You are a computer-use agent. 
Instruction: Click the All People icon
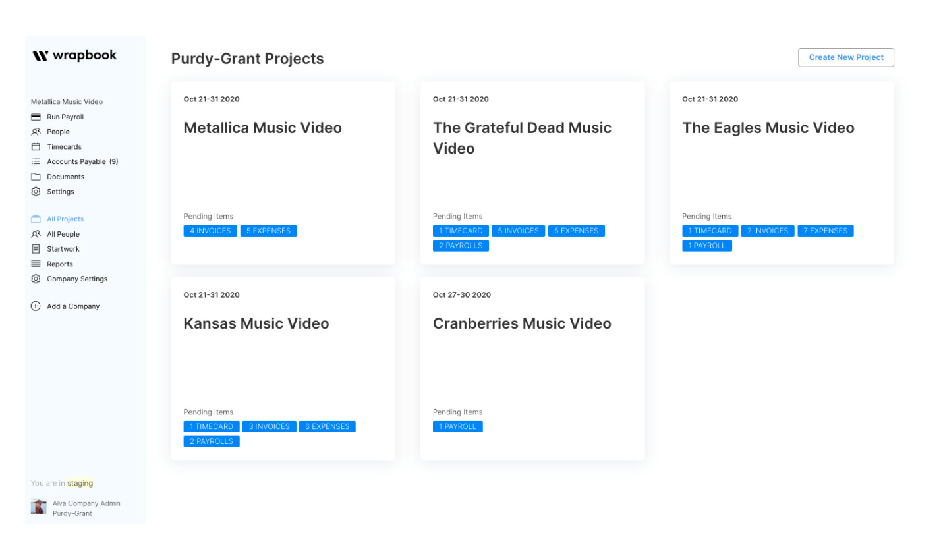[36, 234]
